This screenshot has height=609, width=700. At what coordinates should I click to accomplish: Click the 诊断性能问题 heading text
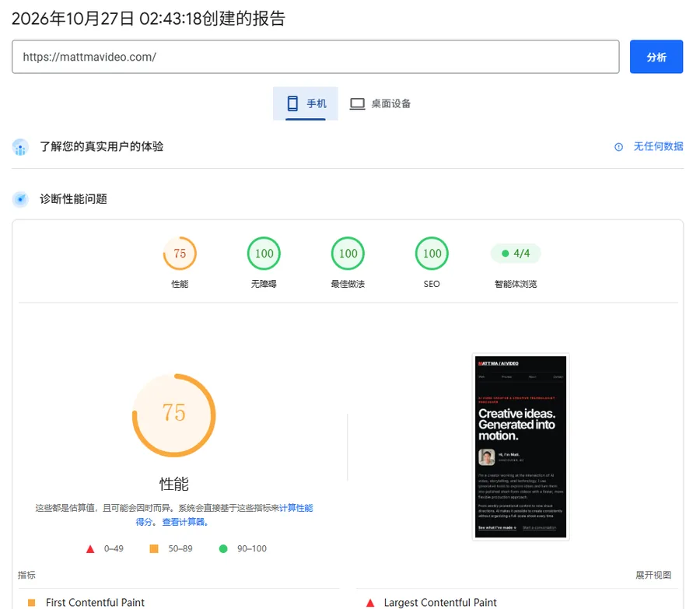click(x=73, y=198)
